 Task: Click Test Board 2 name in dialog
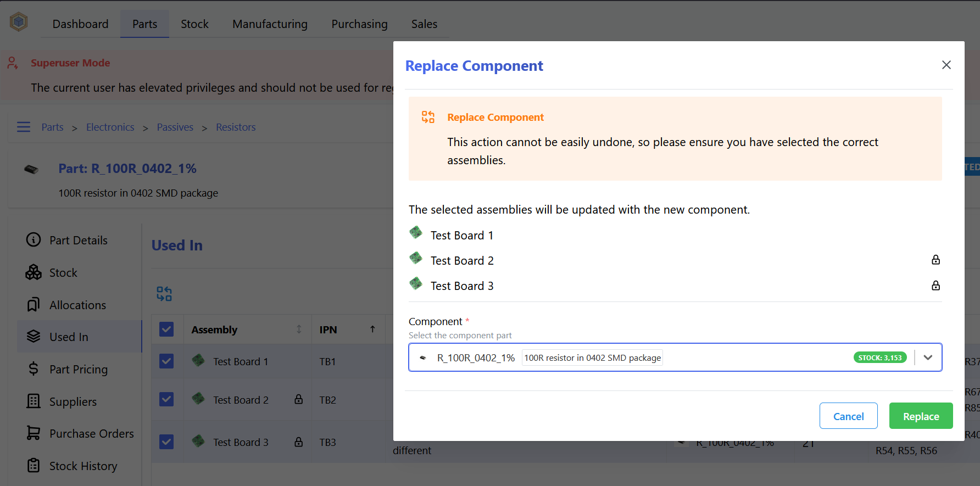462,260
